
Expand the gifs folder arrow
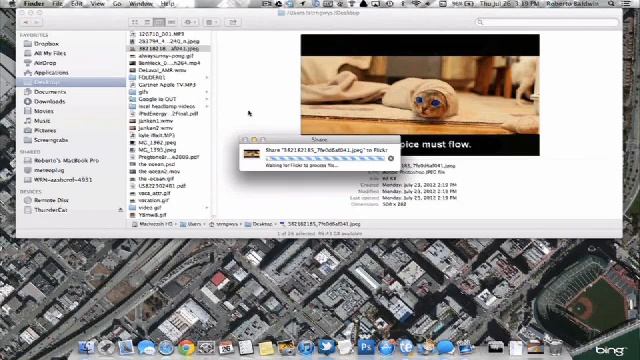point(207,92)
